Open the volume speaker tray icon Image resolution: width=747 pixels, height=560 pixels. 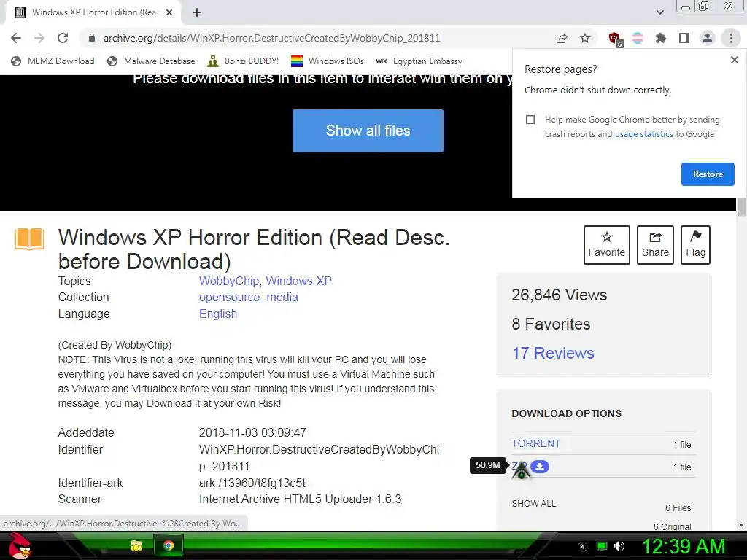619,546
